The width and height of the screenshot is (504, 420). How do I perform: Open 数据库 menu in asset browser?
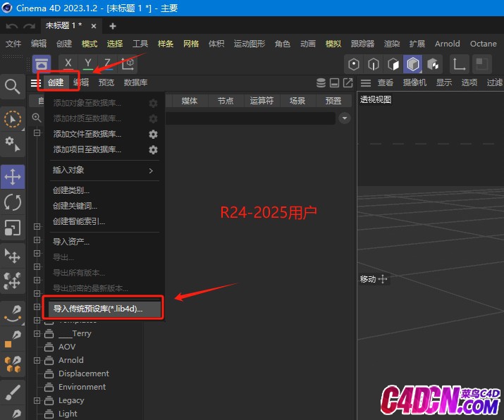135,82
